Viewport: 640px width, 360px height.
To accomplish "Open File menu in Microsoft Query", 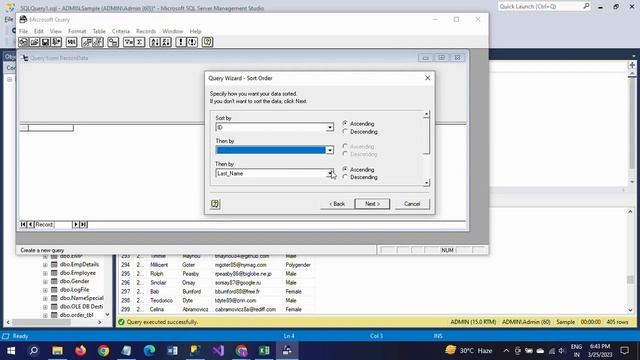I will (24, 31).
